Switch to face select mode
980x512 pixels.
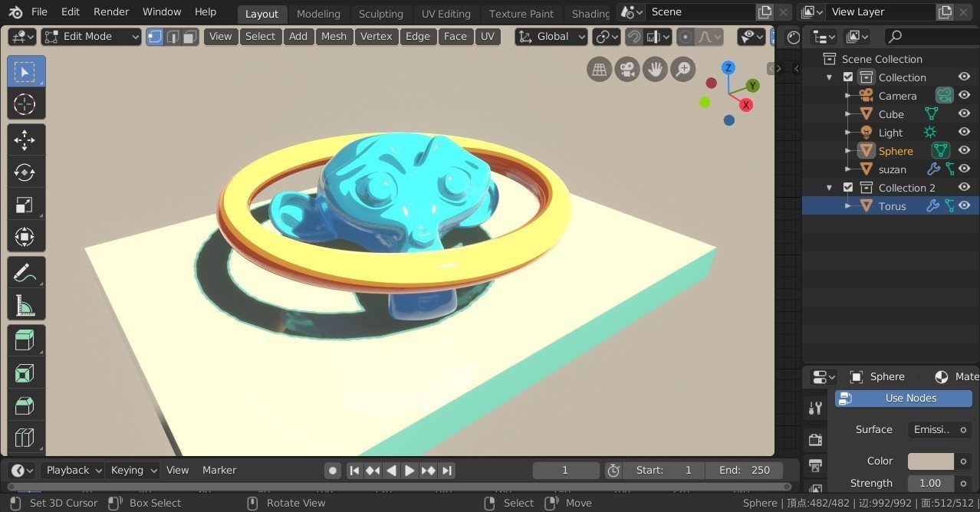coord(190,36)
